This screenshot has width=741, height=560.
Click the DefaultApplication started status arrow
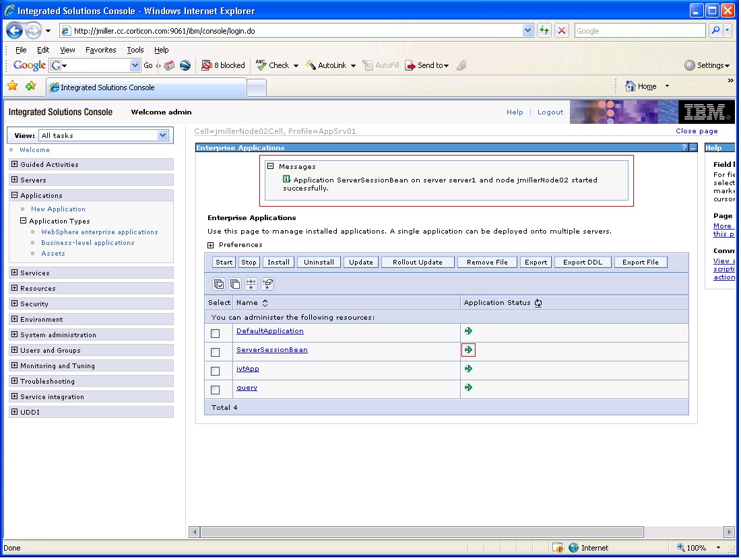tap(468, 331)
